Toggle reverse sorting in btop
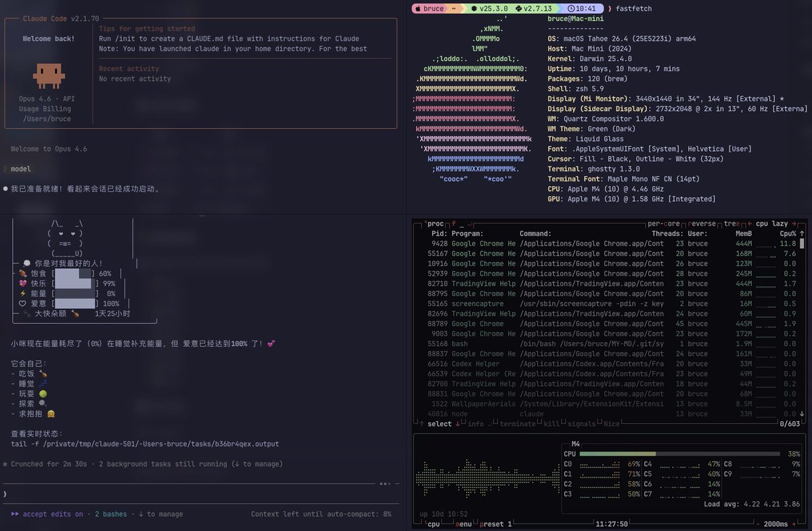 [x=702, y=224]
